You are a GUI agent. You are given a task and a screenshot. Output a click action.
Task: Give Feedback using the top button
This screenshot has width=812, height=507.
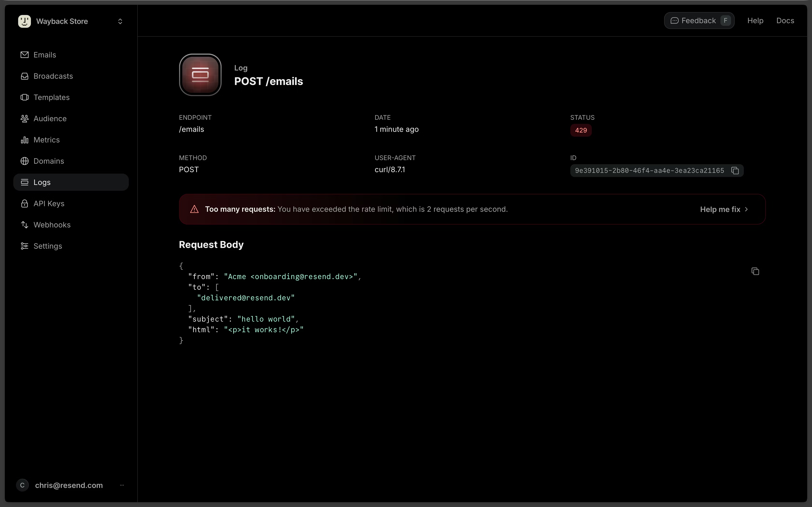point(699,21)
